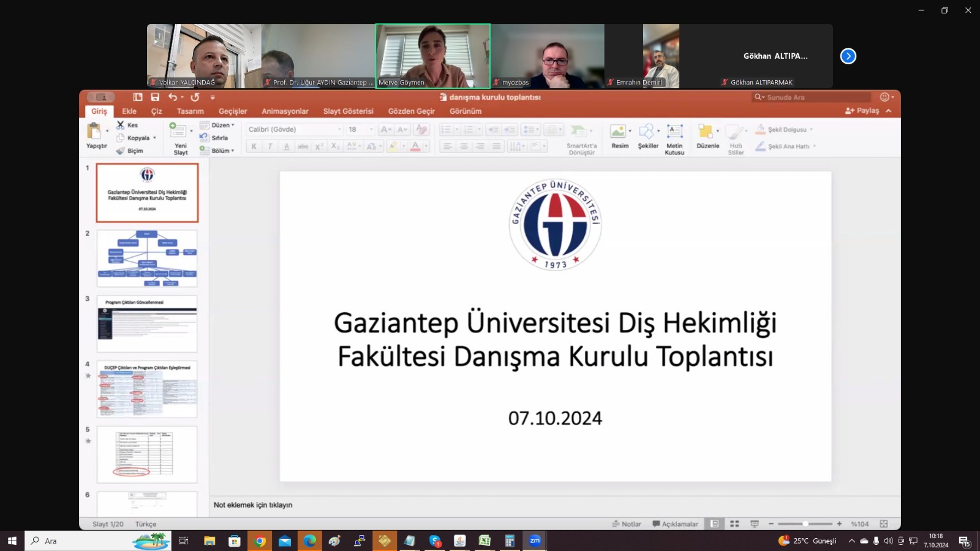Select the Kes (Cut) scissors icon
Viewport: 980px width, 551px height.
click(121, 125)
